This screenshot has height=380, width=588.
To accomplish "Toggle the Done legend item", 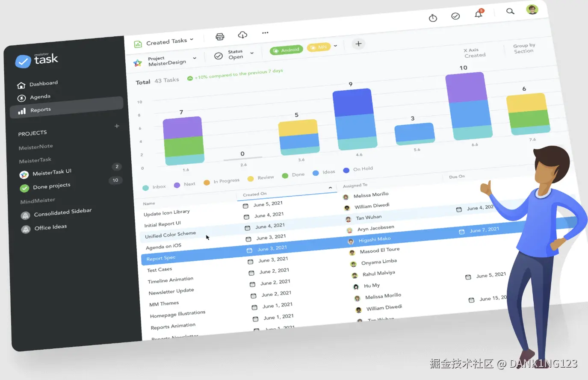I will [x=293, y=175].
